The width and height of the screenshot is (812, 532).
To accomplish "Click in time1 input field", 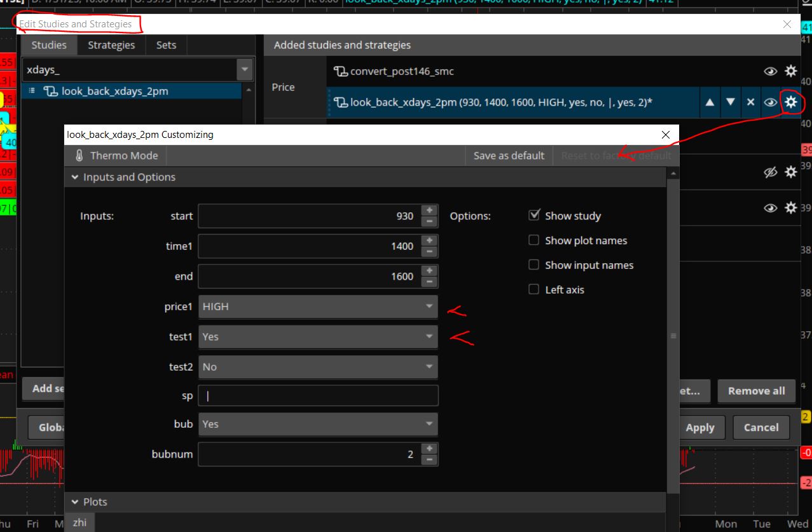I will click(x=310, y=246).
